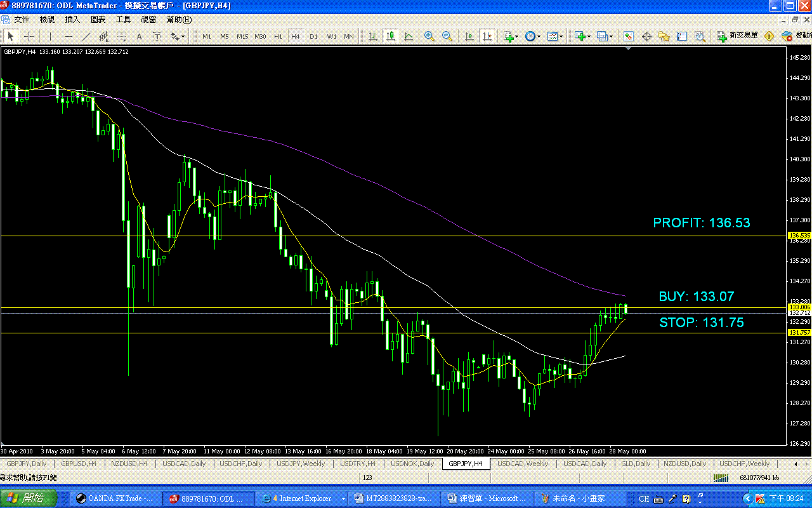Open the Periods dropdown arrow
Viewport: 812px width, 508px height.
(538, 36)
